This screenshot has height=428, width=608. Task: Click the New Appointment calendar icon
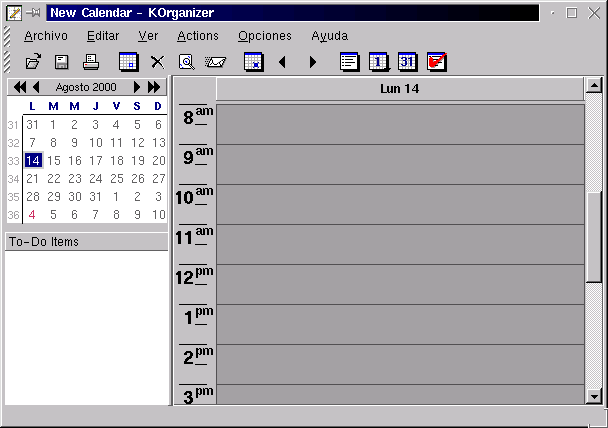(x=128, y=62)
